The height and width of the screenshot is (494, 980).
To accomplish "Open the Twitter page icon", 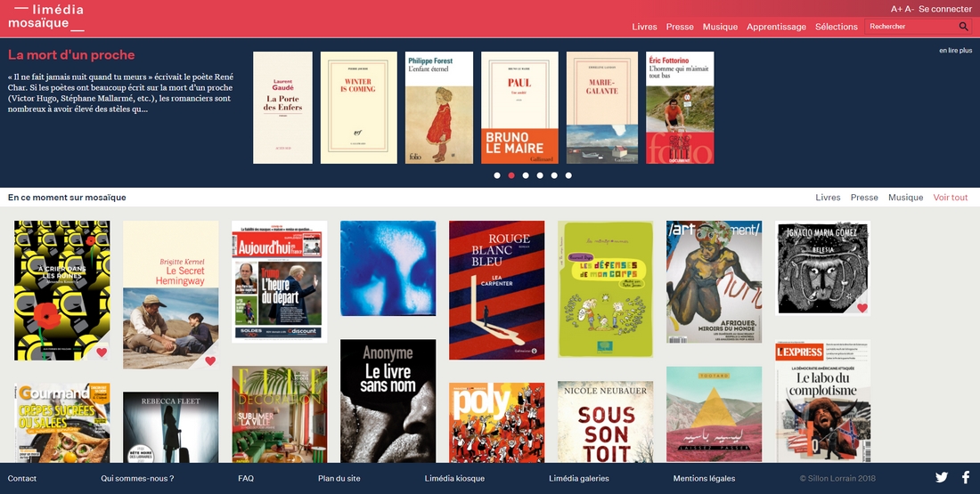I will point(942,478).
